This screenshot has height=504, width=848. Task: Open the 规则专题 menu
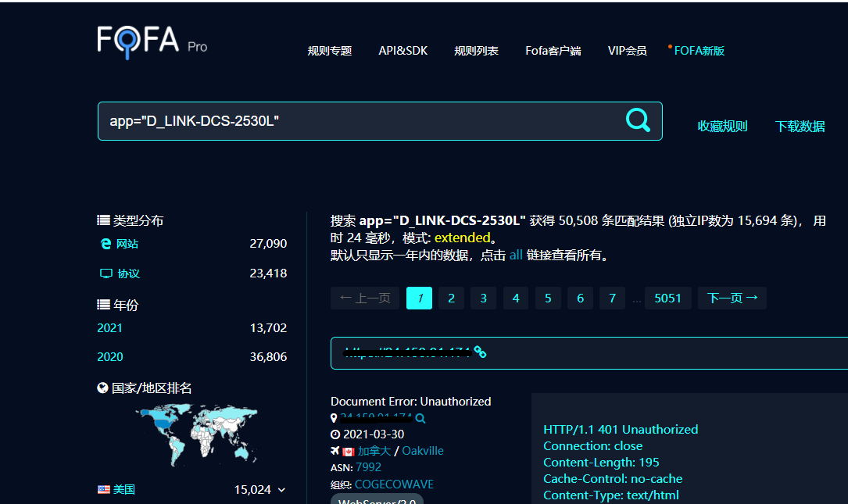(329, 51)
